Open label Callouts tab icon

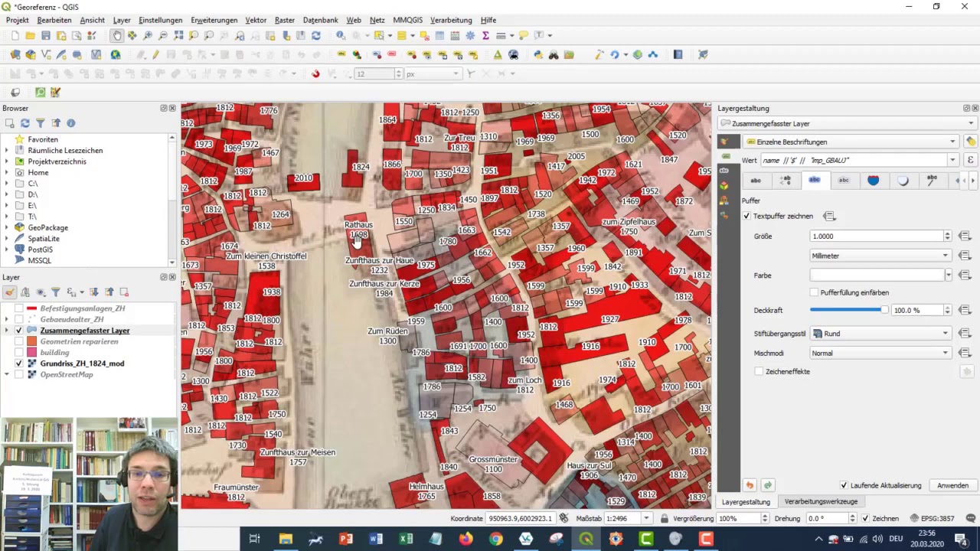(x=932, y=180)
